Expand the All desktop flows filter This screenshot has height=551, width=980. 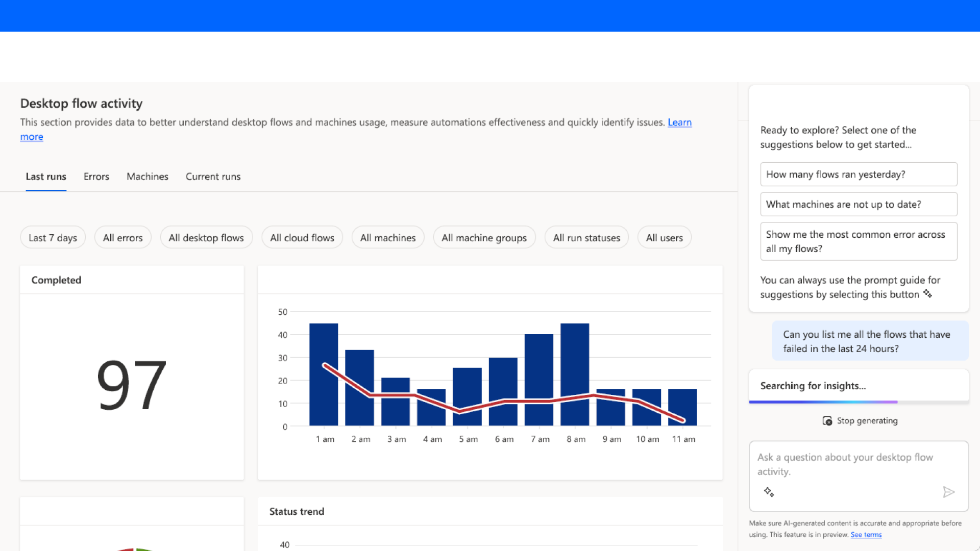click(206, 238)
